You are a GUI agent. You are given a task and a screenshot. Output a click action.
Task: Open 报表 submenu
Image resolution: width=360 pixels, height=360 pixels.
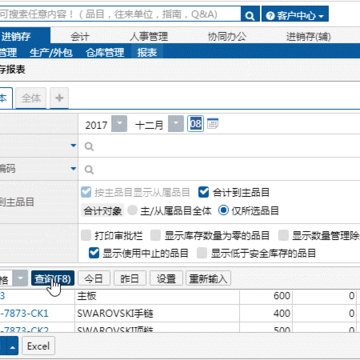[147, 52]
